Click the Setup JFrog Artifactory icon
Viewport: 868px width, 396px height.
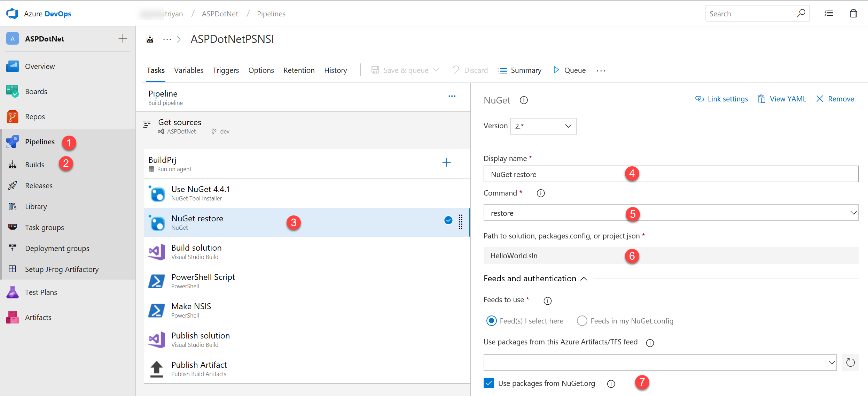13,269
